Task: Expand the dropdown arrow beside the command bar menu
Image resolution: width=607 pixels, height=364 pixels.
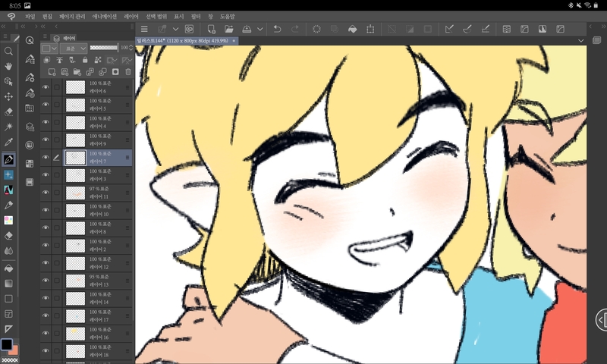Action: [x=175, y=29]
